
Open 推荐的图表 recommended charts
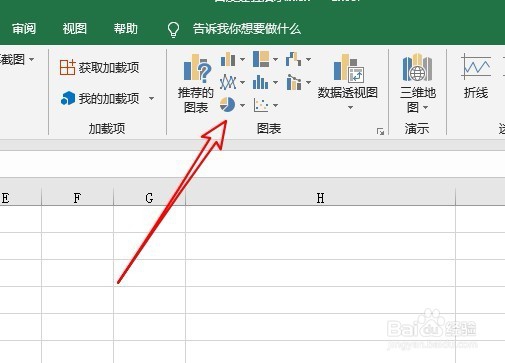(x=196, y=84)
